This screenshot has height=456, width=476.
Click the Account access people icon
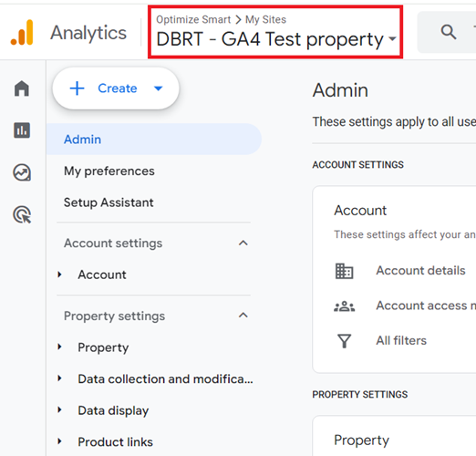click(344, 306)
